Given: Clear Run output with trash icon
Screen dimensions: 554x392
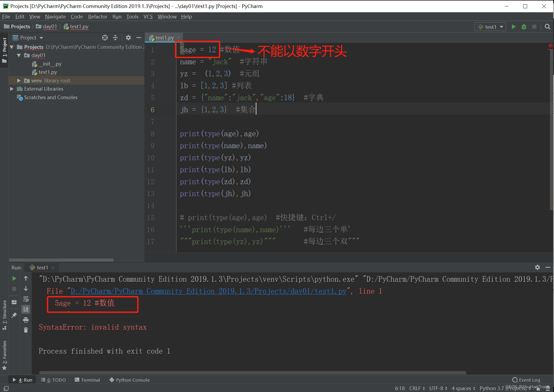Looking at the screenshot, I should (x=26, y=330).
